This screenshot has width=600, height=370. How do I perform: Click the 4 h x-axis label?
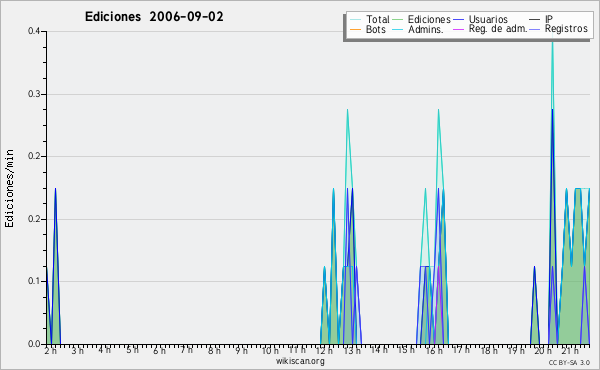click(x=104, y=350)
